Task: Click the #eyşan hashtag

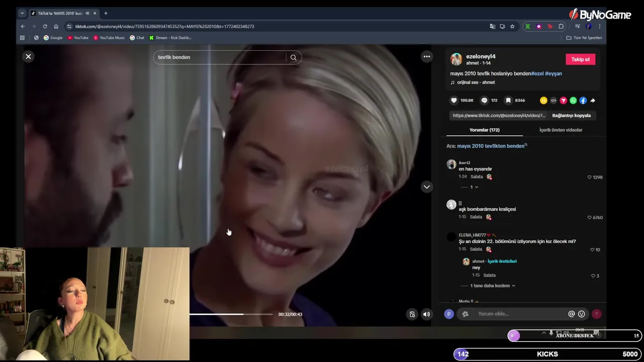Action: coord(553,73)
